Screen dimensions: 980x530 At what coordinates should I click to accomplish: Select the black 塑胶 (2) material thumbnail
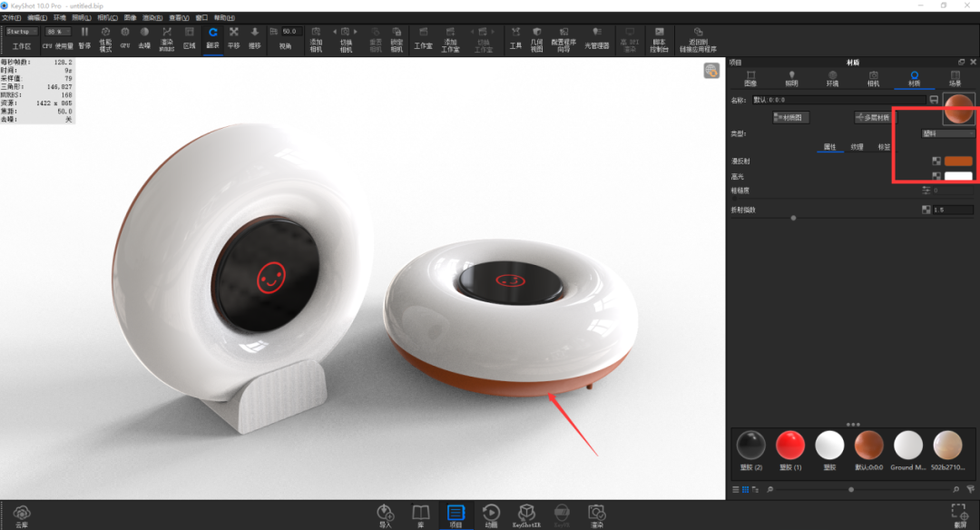(x=750, y=446)
